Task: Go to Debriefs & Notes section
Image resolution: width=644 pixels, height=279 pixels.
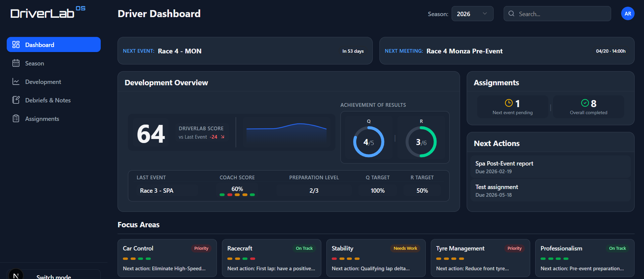Action: [48, 100]
